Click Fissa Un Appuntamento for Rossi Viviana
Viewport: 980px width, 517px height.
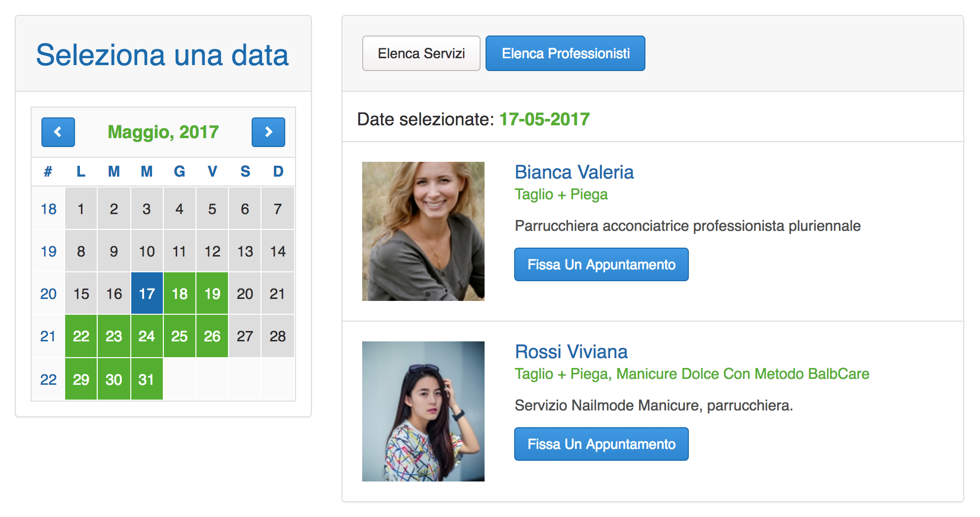tap(601, 444)
